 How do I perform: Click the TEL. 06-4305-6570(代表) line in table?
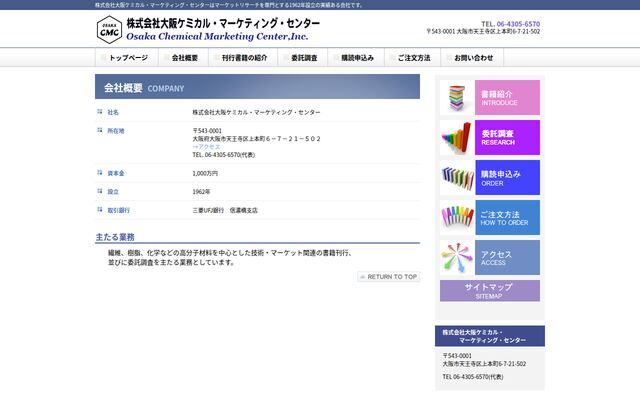tap(224, 155)
